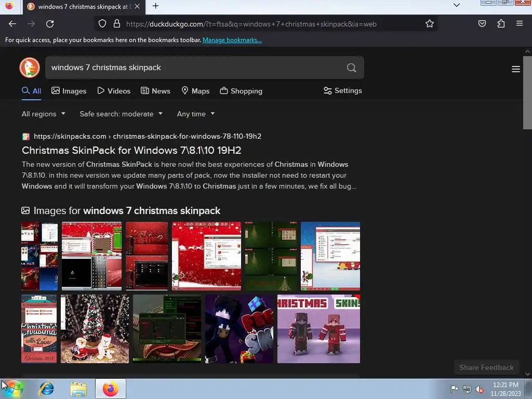
Task: Switch to the Videos tab
Action: [x=114, y=91]
